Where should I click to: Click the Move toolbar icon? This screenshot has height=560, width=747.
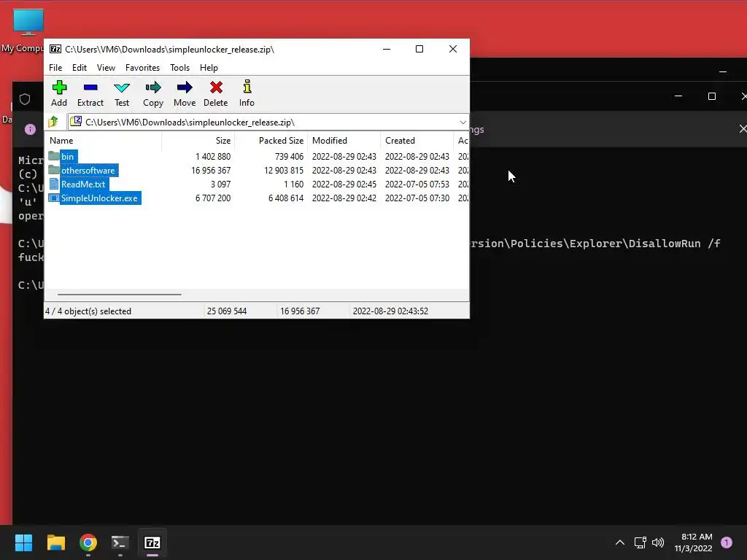pos(185,87)
